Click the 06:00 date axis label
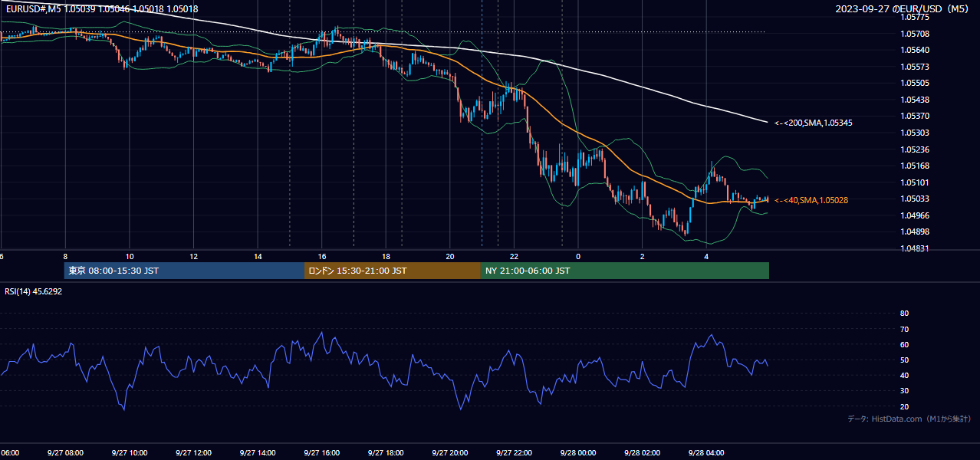 point(9,452)
